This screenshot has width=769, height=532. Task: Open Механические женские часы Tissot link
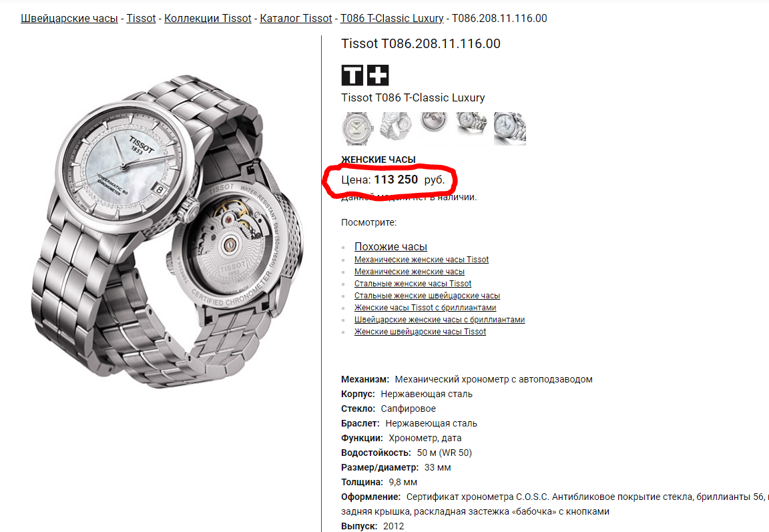pos(421,260)
